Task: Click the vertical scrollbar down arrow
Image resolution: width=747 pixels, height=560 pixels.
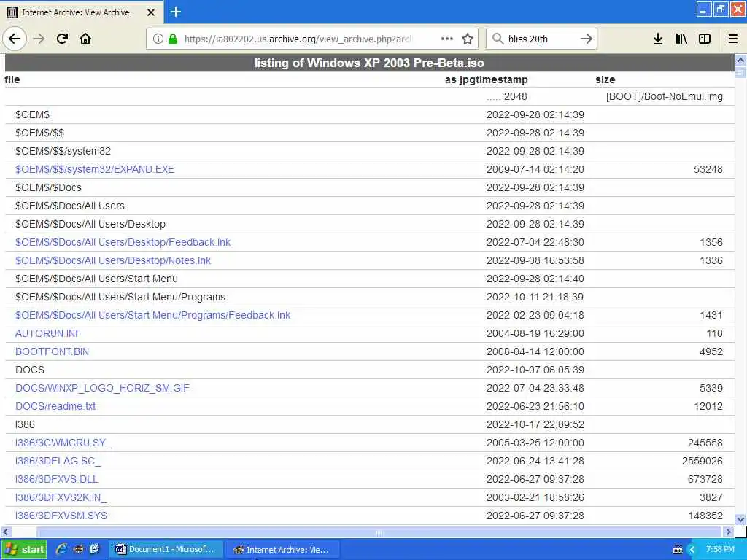Action: coord(740,519)
